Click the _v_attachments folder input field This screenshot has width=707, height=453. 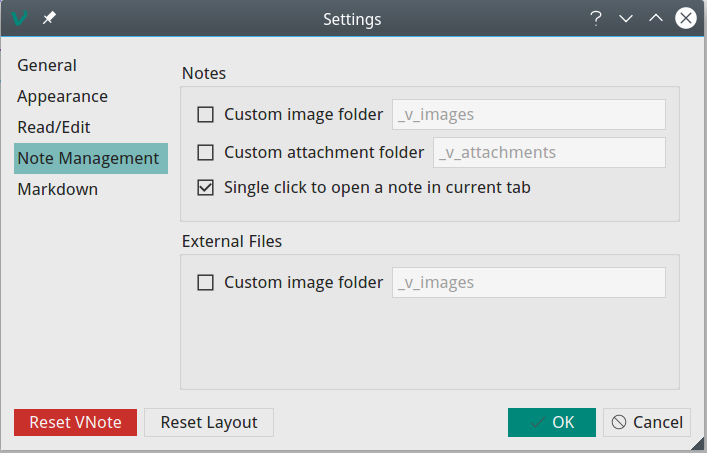(x=549, y=152)
